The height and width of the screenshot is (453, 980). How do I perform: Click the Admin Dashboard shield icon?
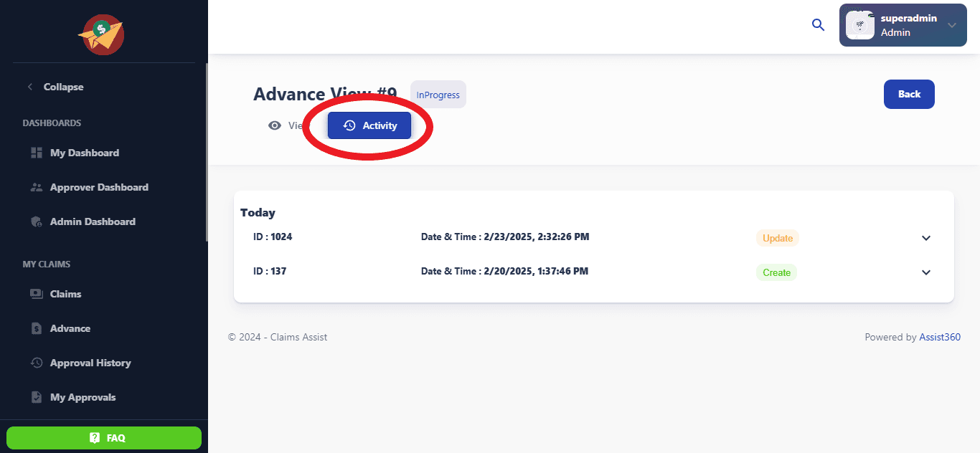pos(37,221)
